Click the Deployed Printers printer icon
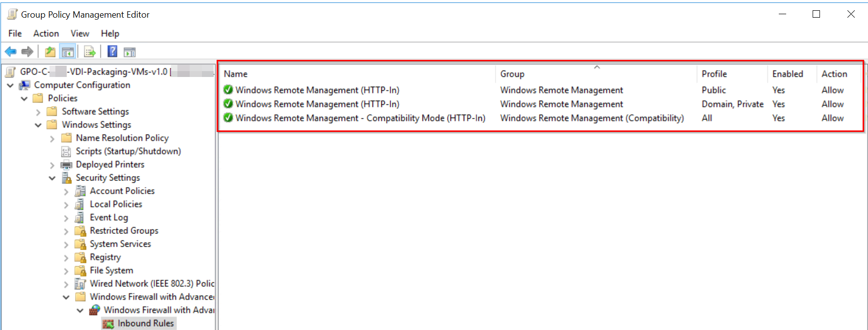The width and height of the screenshot is (868, 330). pyautogui.click(x=66, y=165)
